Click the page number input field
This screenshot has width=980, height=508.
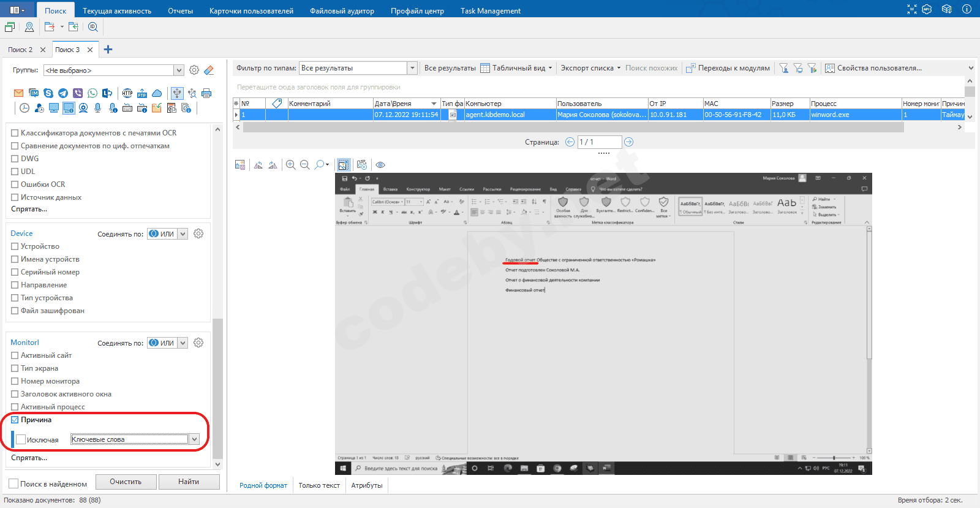[x=599, y=142]
